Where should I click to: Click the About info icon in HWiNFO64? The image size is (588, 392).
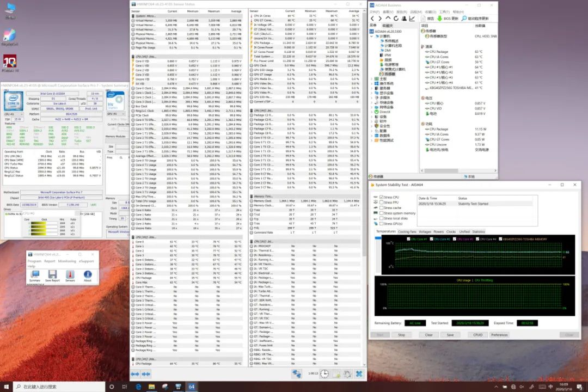[88, 274]
